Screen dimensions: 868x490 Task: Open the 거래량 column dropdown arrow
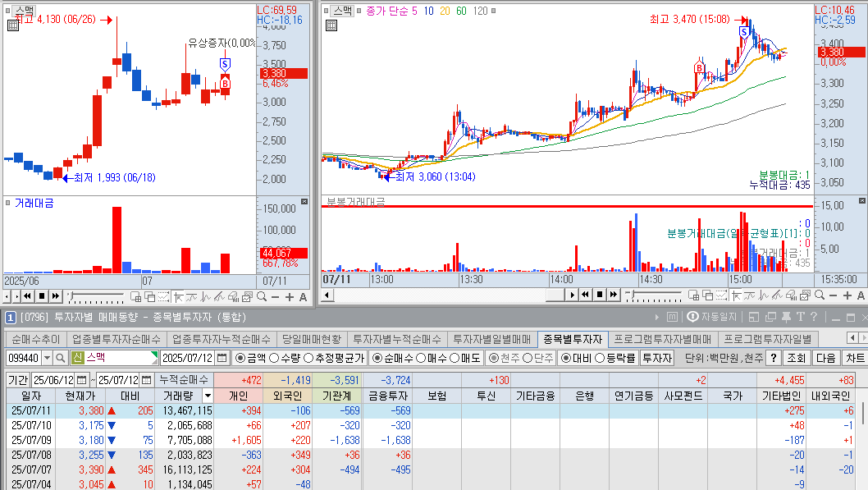(208, 396)
